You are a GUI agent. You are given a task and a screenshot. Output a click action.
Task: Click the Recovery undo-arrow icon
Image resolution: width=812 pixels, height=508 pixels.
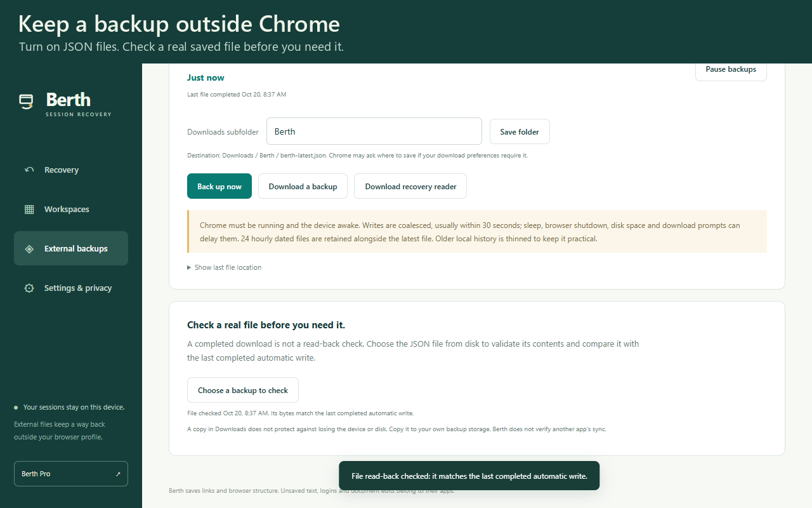point(29,170)
